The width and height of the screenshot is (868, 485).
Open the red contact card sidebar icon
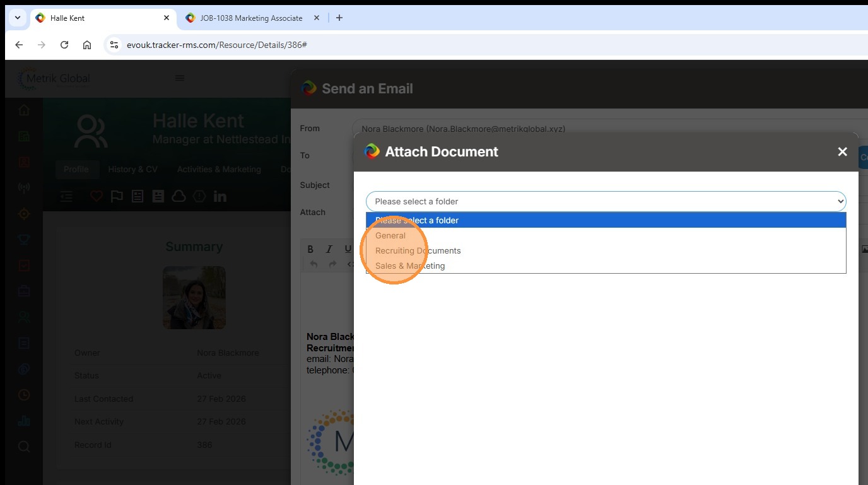click(24, 162)
